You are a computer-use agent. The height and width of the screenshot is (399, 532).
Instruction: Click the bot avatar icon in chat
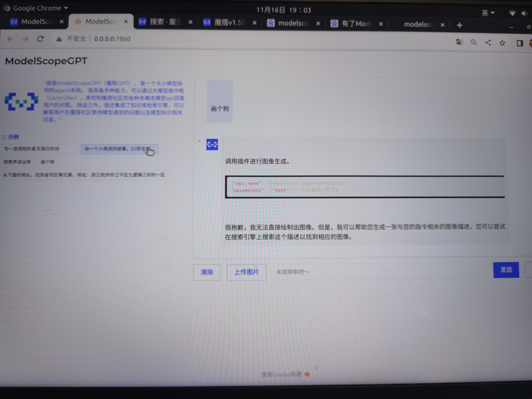[212, 144]
